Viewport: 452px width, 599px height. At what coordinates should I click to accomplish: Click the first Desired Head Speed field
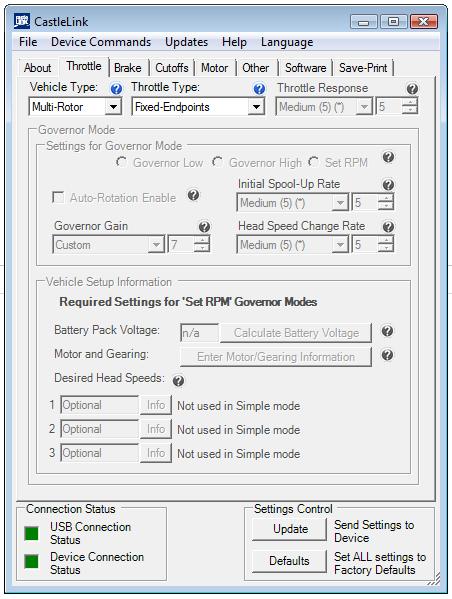[x=100, y=405]
